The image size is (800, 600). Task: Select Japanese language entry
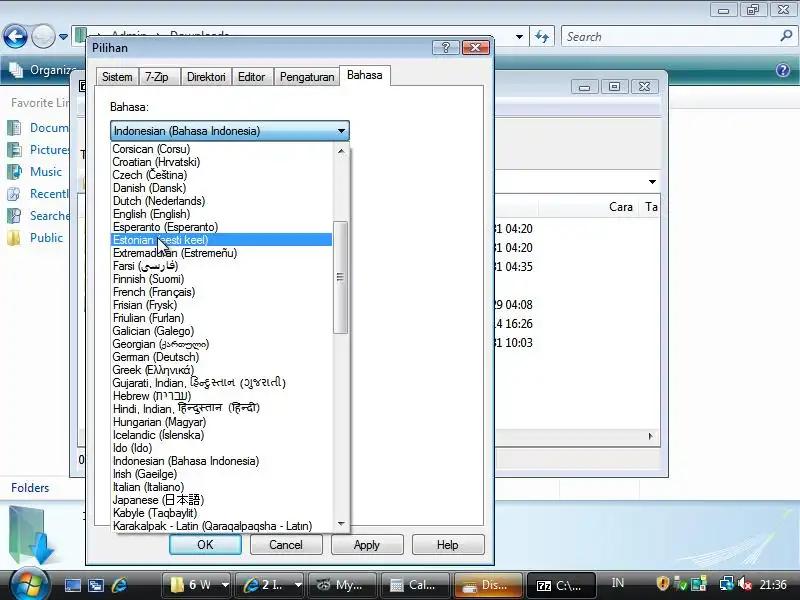coord(221,501)
